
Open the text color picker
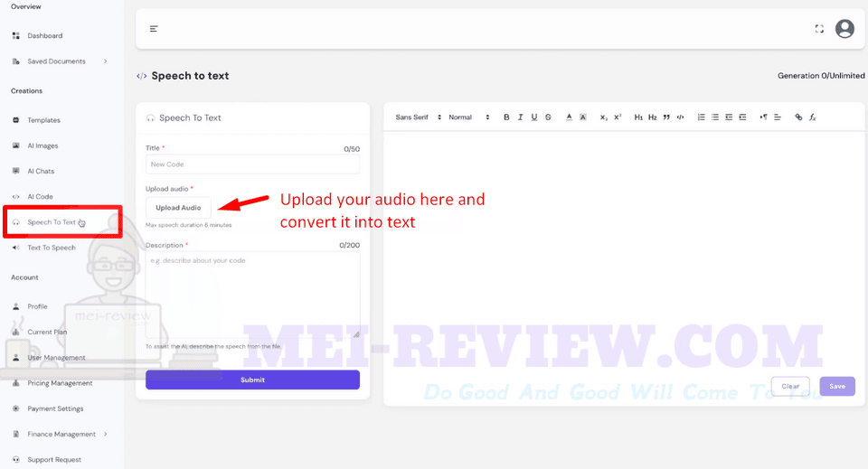[569, 117]
